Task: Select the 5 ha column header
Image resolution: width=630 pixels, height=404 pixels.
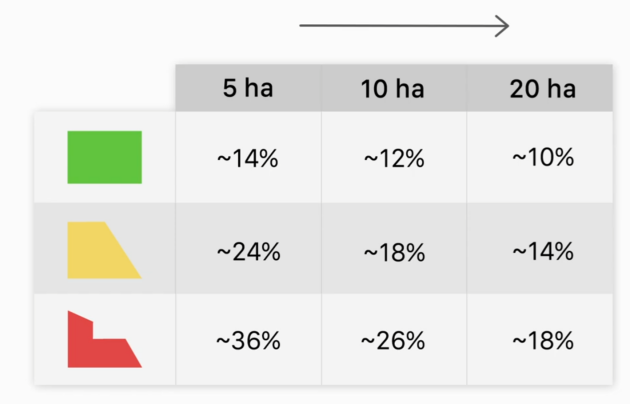Action: click(248, 89)
